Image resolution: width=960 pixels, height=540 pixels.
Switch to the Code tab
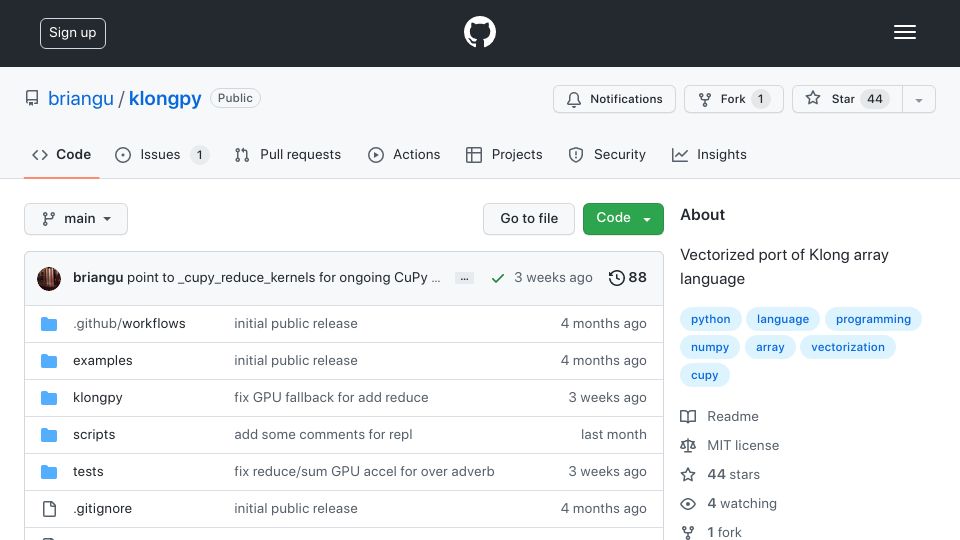coord(62,155)
